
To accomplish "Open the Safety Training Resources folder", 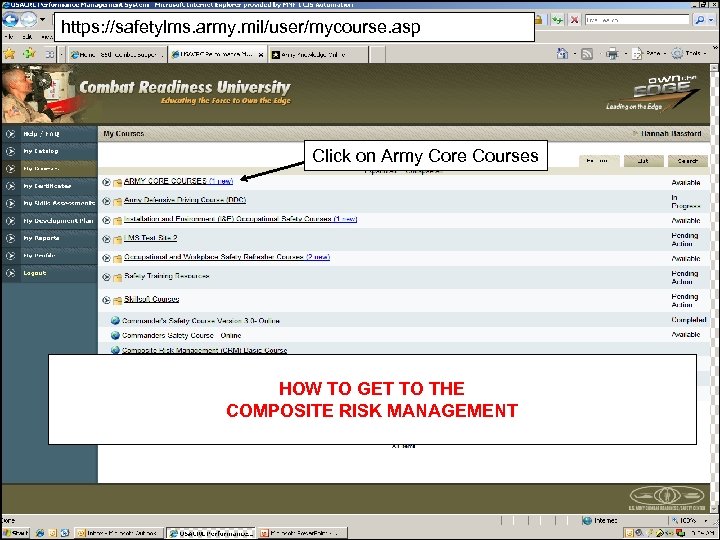I will click(167, 276).
